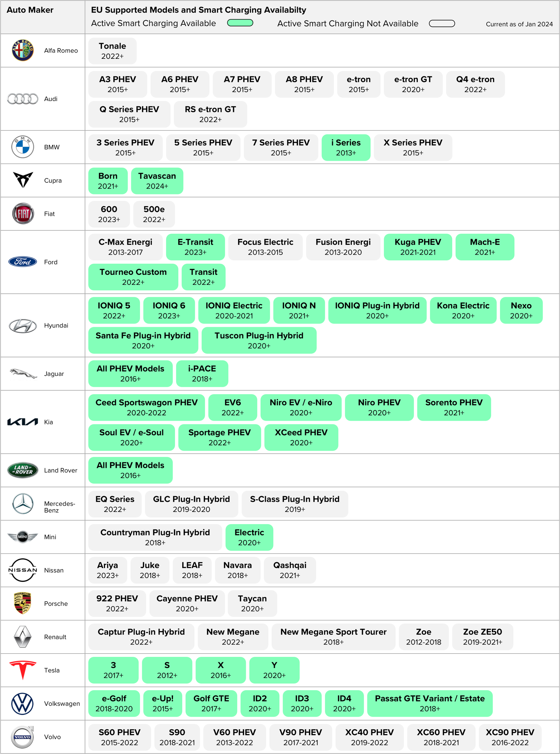Click the white Smart Charging Not Available swatch
560x754 pixels.
pos(442,24)
